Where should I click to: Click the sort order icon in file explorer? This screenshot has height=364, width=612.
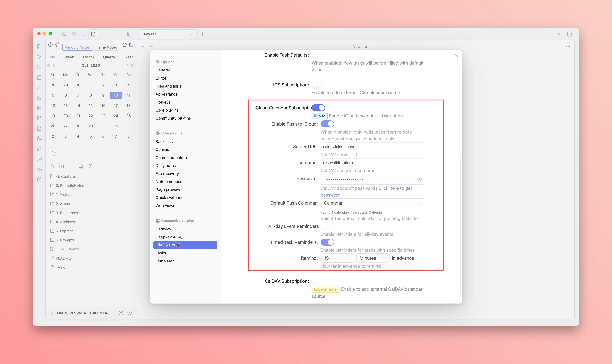71,166
